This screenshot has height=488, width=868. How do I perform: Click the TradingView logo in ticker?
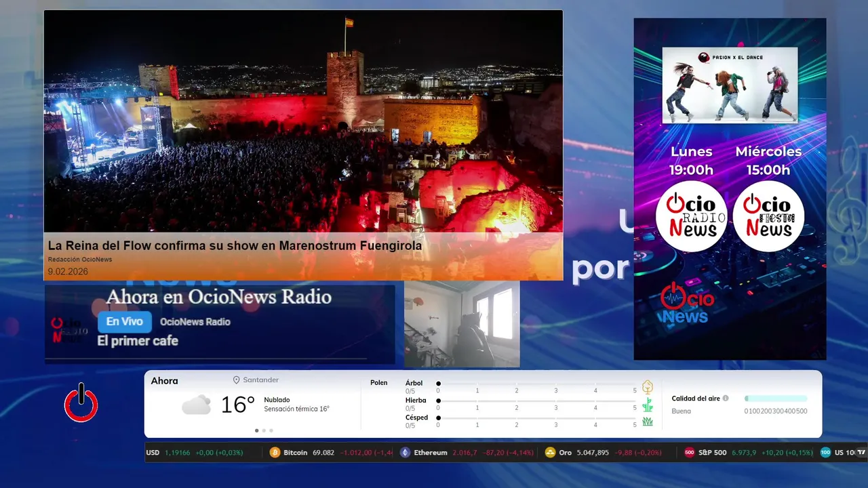pyautogui.click(x=862, y=452)
